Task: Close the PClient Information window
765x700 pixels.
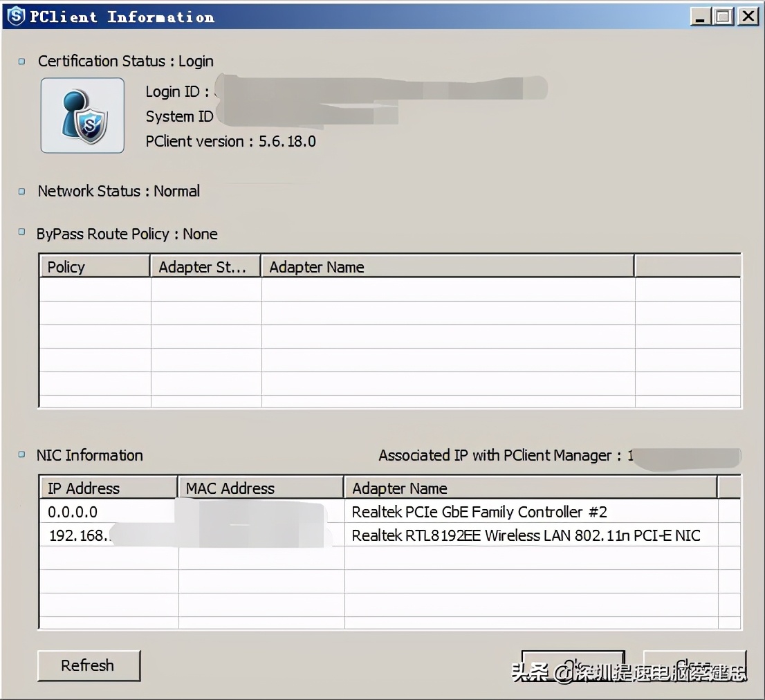Action: [x=748, y=17]
